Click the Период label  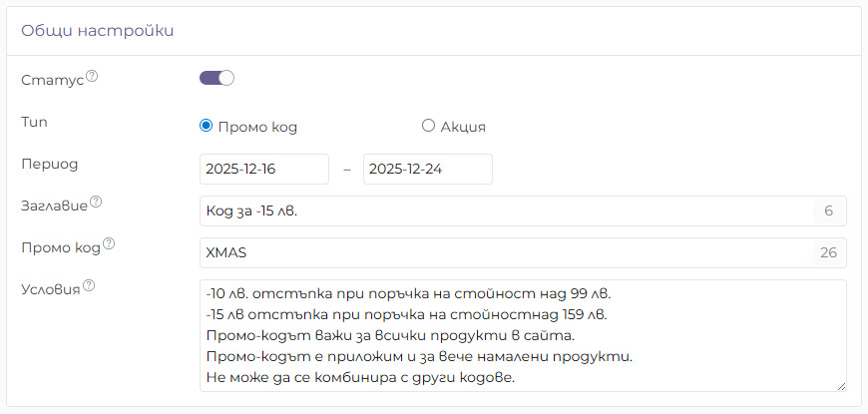click(x=49, y=163)
